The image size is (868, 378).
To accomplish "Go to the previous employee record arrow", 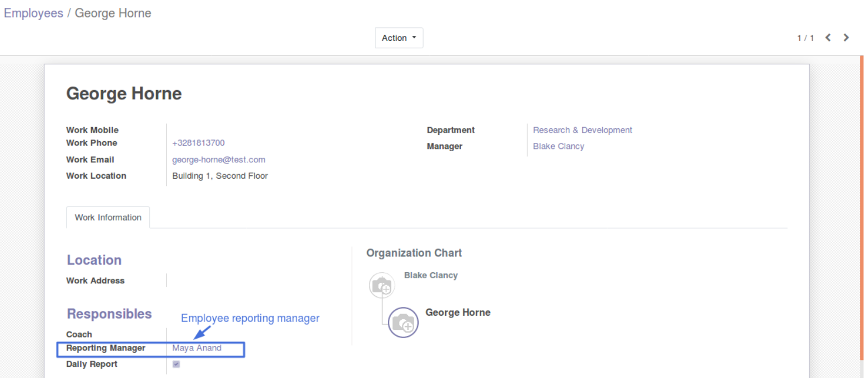I will point(828,38).
